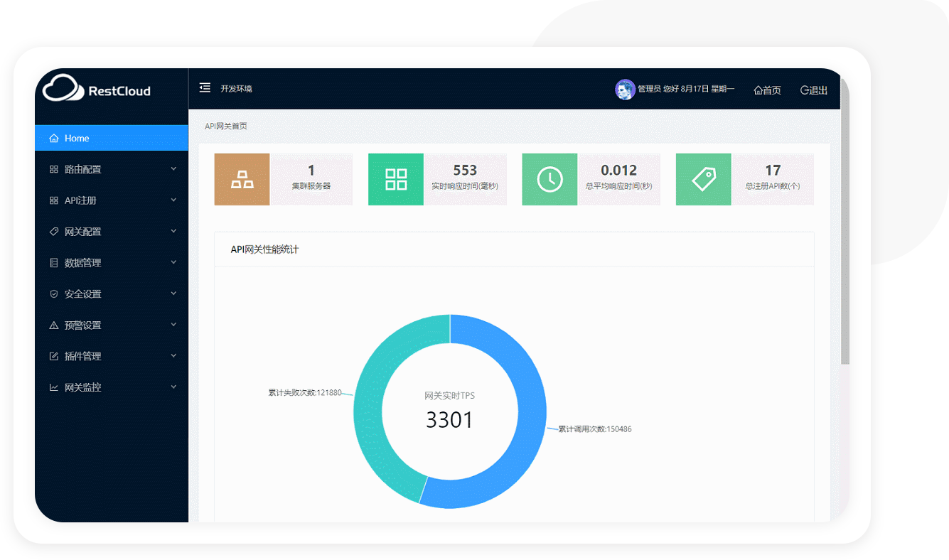The height and width of the screenshot is (560, 949).
Task: Click the clock average response icon
Action: click(x=549, y=180)
